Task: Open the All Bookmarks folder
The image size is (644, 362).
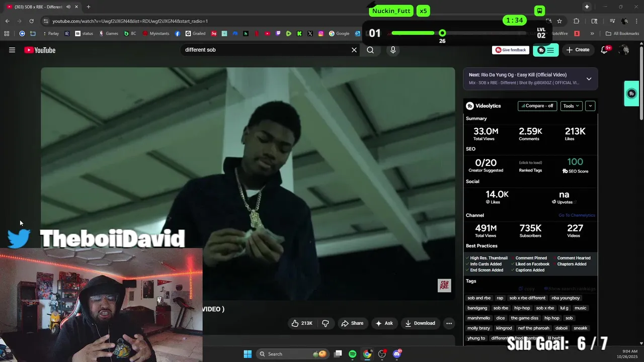Action: tap(622, 34)
